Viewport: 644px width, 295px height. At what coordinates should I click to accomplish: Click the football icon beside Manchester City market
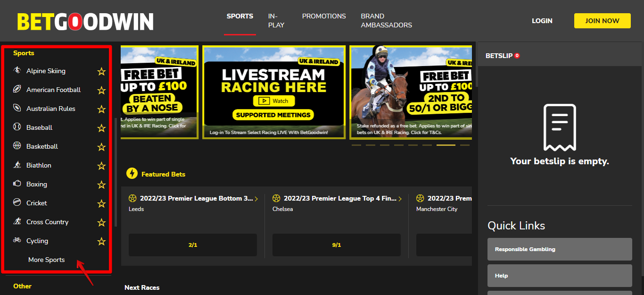point(420,198)
